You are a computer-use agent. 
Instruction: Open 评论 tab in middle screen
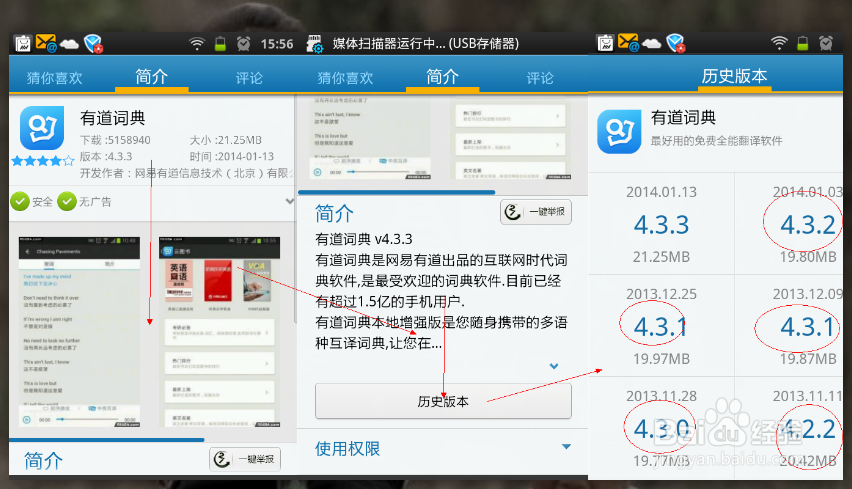pos(540,78)
